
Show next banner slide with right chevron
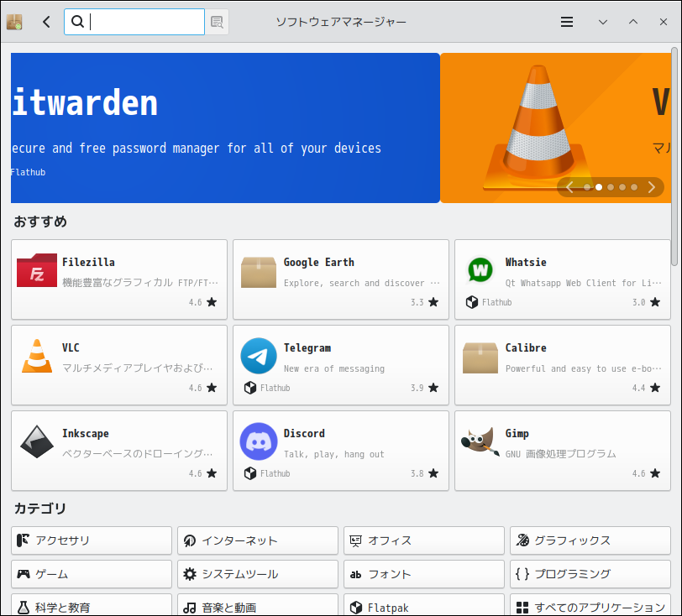tap(651, 187)
